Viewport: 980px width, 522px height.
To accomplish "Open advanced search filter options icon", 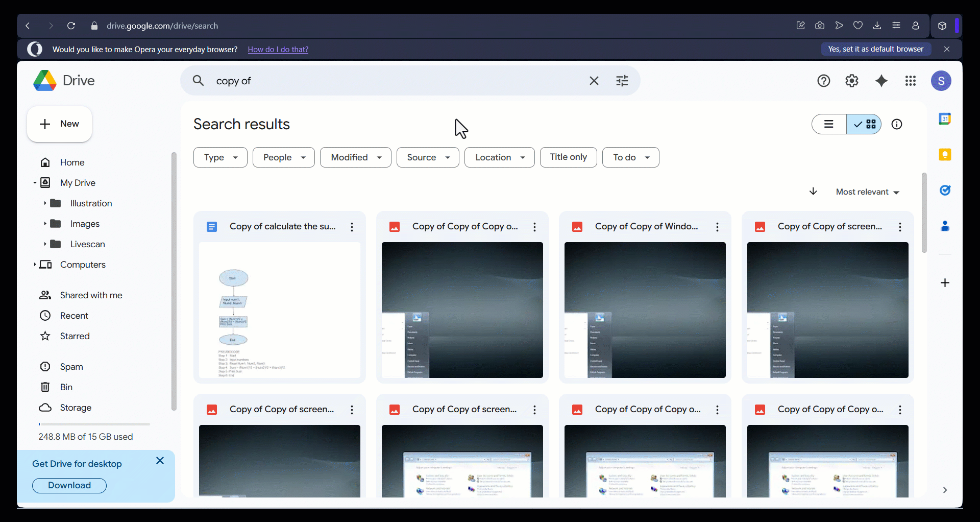I will (x=622, y=81).
